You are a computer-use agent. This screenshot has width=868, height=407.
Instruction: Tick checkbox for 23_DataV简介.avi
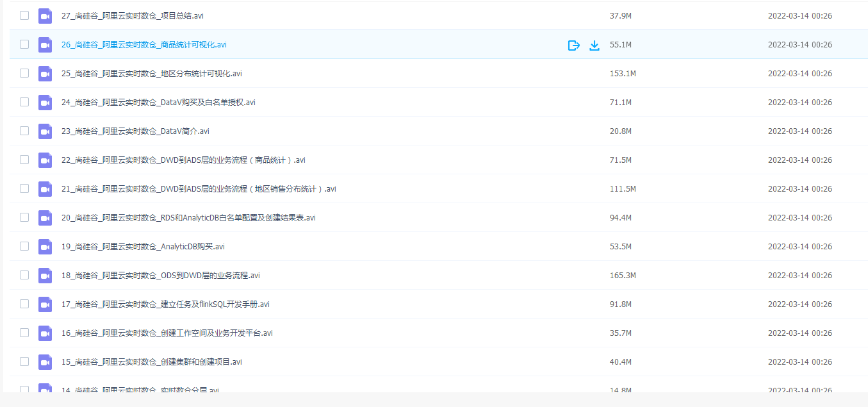pos(24,131)
